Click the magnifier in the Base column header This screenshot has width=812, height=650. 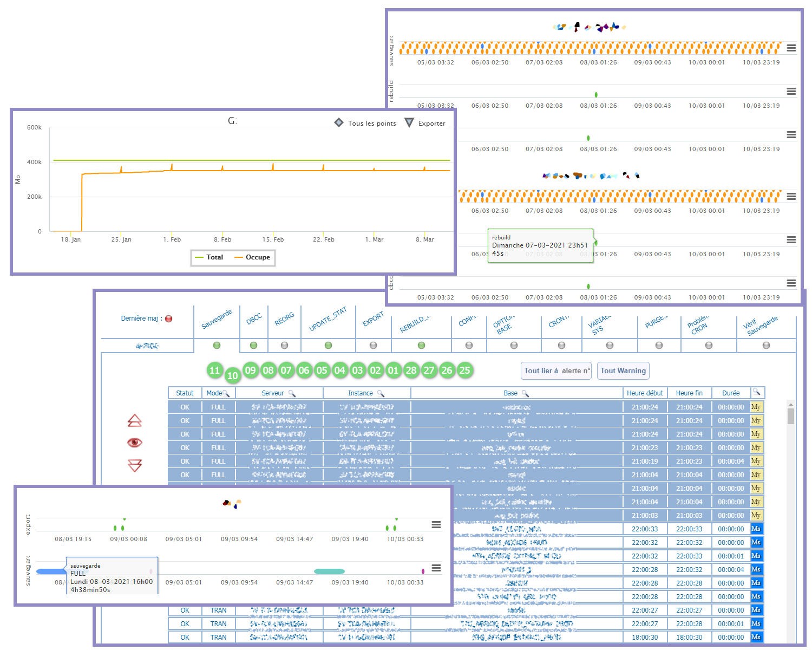pos(525,393)
